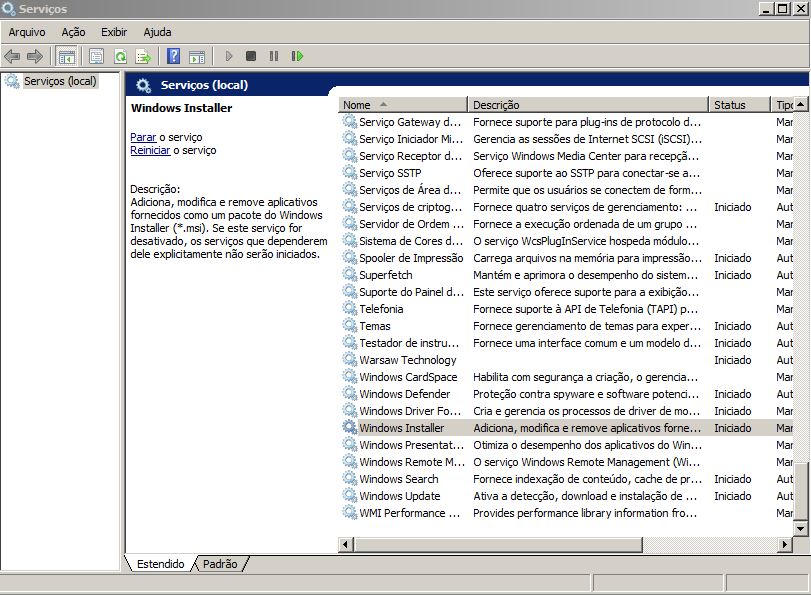Click the gear icon of Telefonia
The width and height of the screenshot is (811, 595).
pyautogui.click(x=350, y=308)
